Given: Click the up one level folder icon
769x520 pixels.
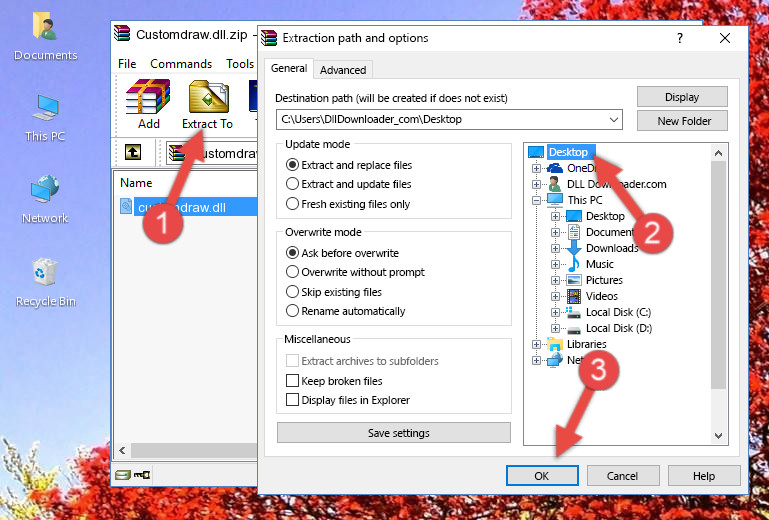Looking at the screenshot, I should click(133, 152).
